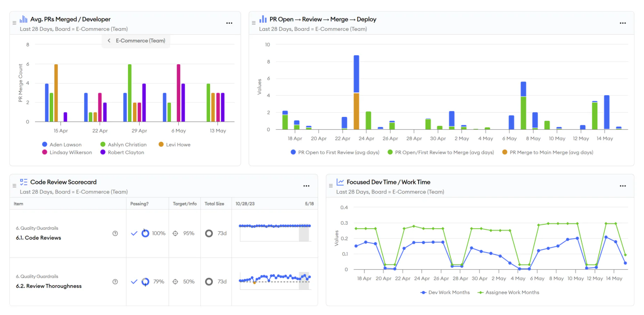Image resolution: width=644 pixels, height=315 pixels.
Task: Click the scorecard checklist icon beside Code Review Scorecard
Action: coord(23,182)
